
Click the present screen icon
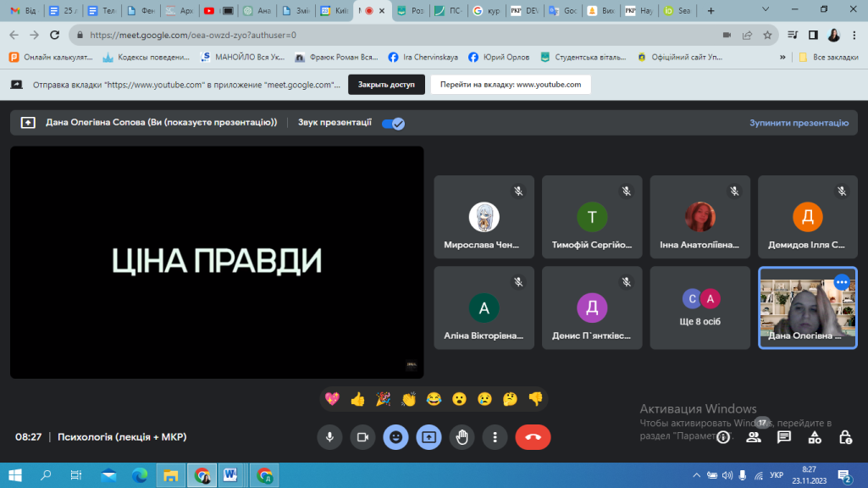(428, 437)
